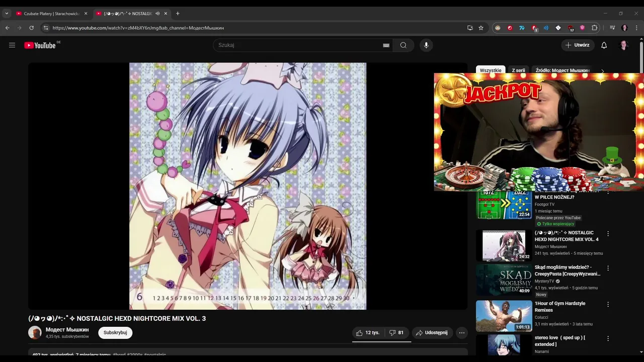Click the video player anime artwork
The height and width of the screenshot is (362, 644).
[x=248, y=186]
